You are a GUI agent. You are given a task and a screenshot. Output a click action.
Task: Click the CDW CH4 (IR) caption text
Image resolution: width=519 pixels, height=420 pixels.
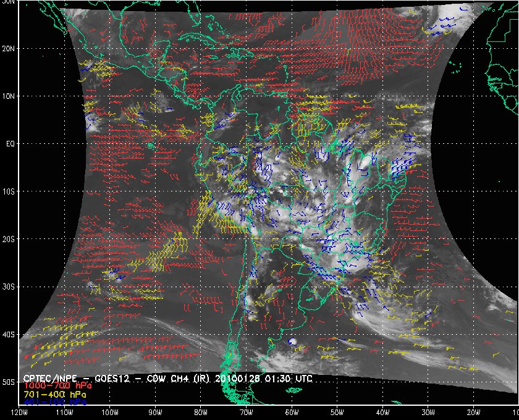click(179, 379)
